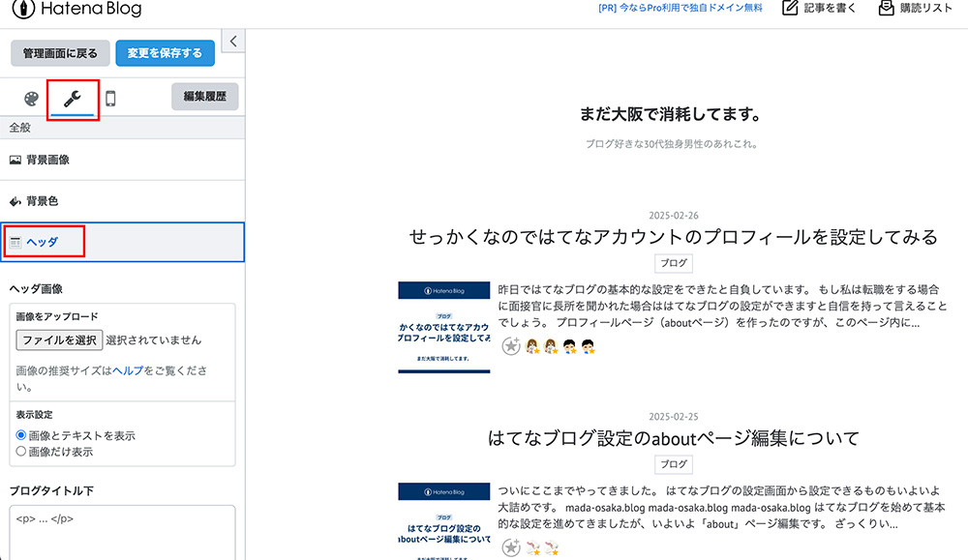Click the 背景色 paint bucket icon
This screenshot has height=560, width=968.
(x=15, y=201)
